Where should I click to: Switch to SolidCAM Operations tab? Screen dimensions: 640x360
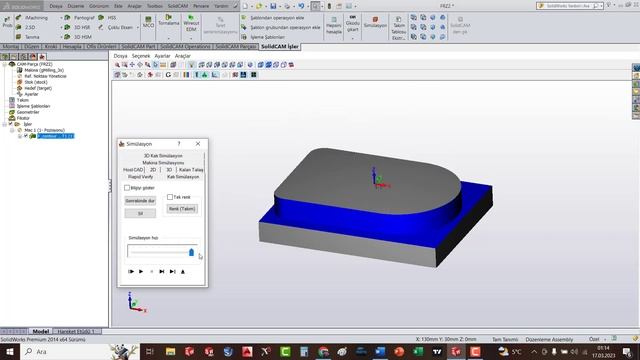185,47
